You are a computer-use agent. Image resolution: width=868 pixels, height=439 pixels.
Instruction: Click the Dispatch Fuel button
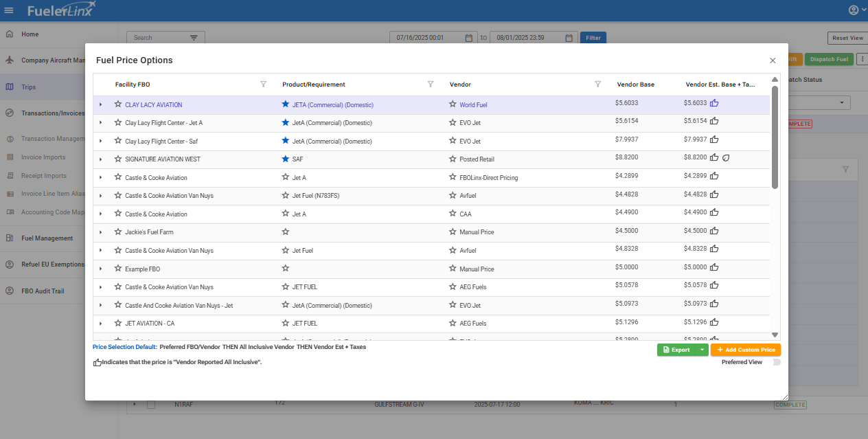click(x=829, y=59)
